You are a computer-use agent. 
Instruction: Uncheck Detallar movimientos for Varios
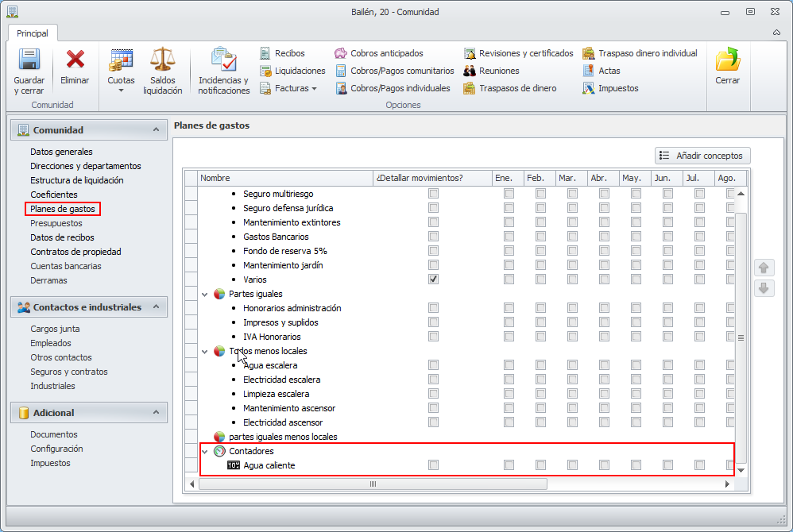pyautogui.click(x=433, y=279)
